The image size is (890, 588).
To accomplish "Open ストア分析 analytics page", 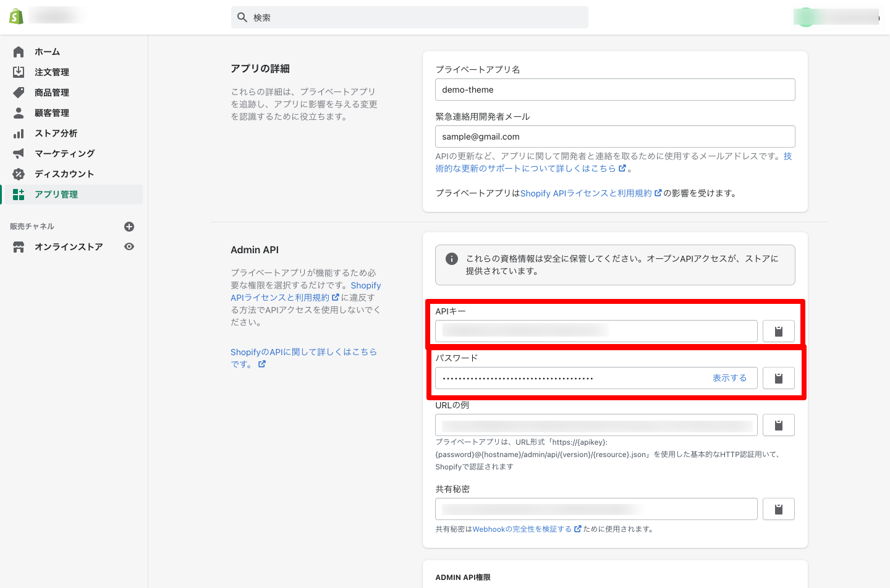I will point(56,133).
